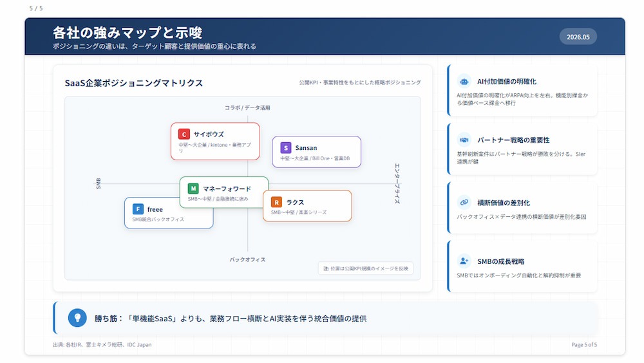Click the 2026.05 date badge
This screenshot has width=644, height=363.
click(578, 37)
